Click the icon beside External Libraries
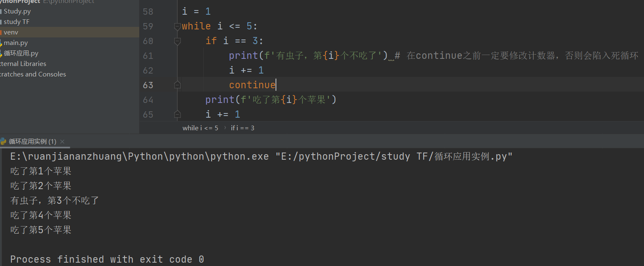 click(1, 63)
